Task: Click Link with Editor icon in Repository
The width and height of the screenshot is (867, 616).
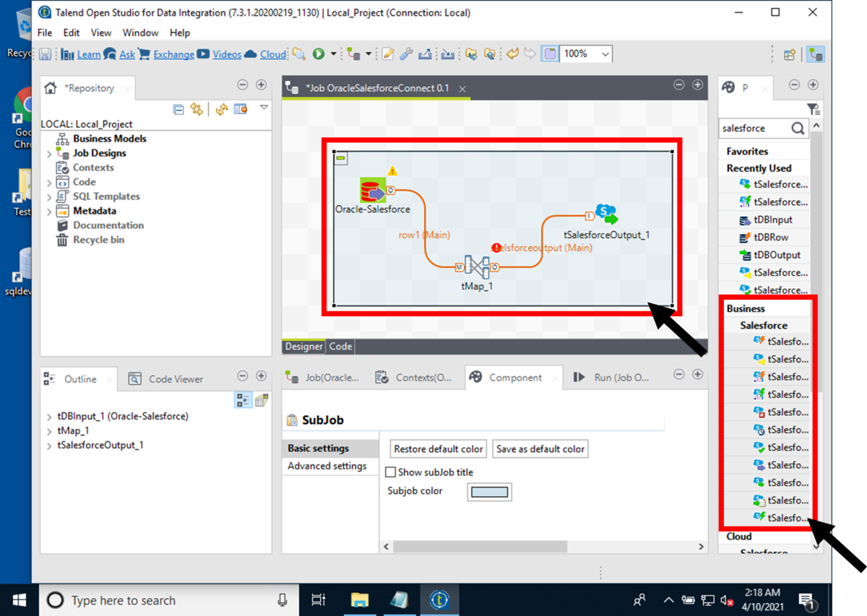Action: coord(197,109)
